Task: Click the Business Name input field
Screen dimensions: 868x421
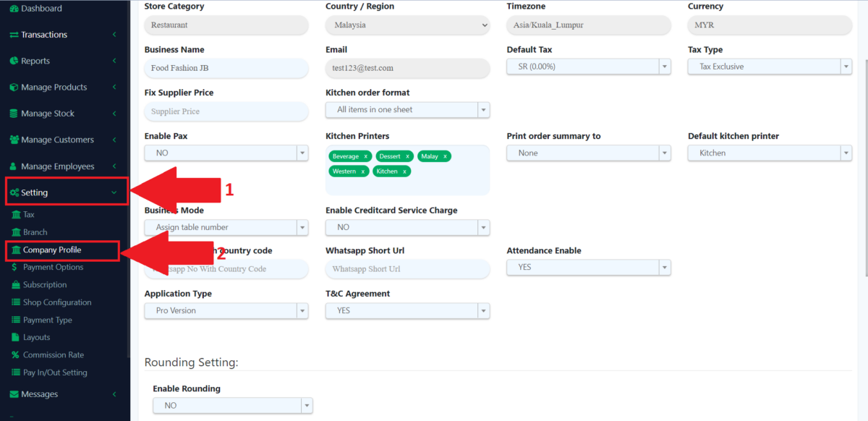Action: click(226, 68)
